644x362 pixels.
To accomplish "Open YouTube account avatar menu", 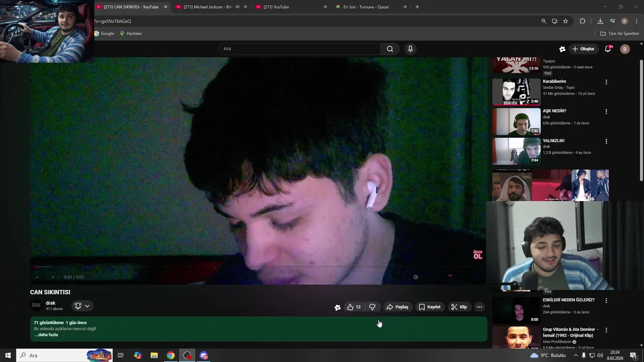I will point(625,49).
